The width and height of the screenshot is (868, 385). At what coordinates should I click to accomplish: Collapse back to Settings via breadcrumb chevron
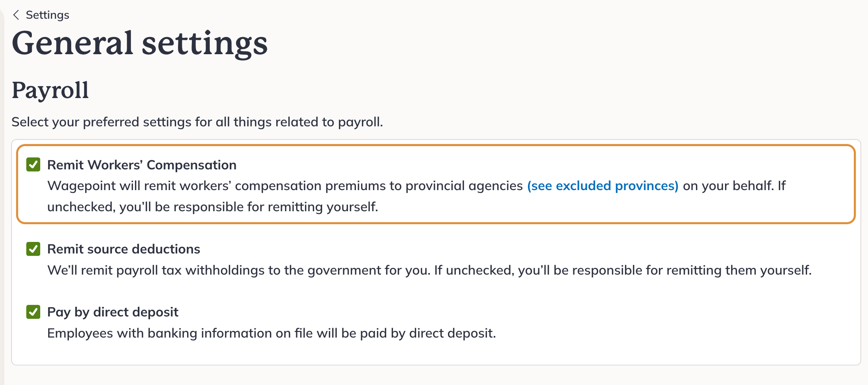click(16, 15)
